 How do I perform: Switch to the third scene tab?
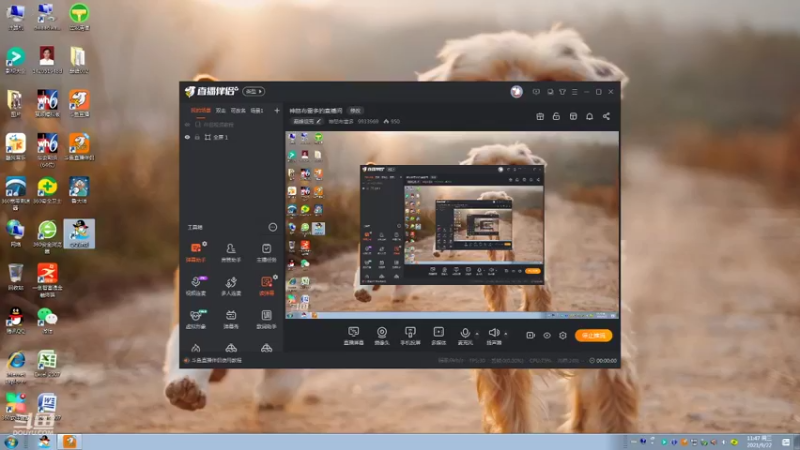(x=238, y=110)
